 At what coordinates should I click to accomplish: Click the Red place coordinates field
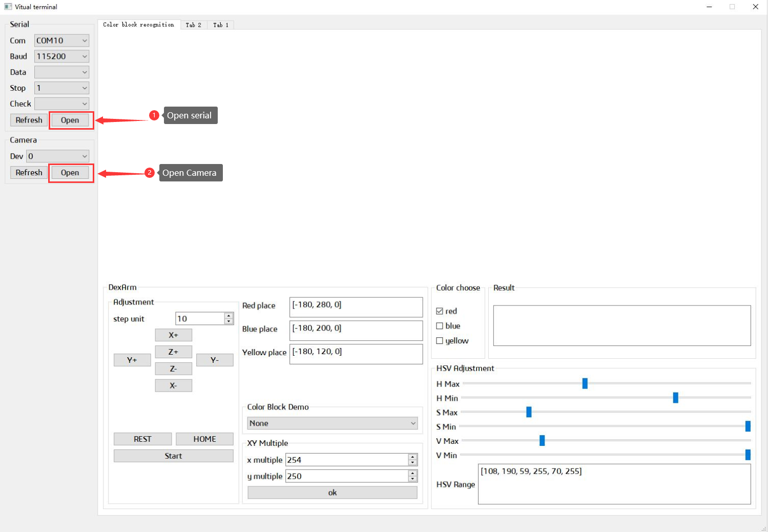tap(356, 308)
